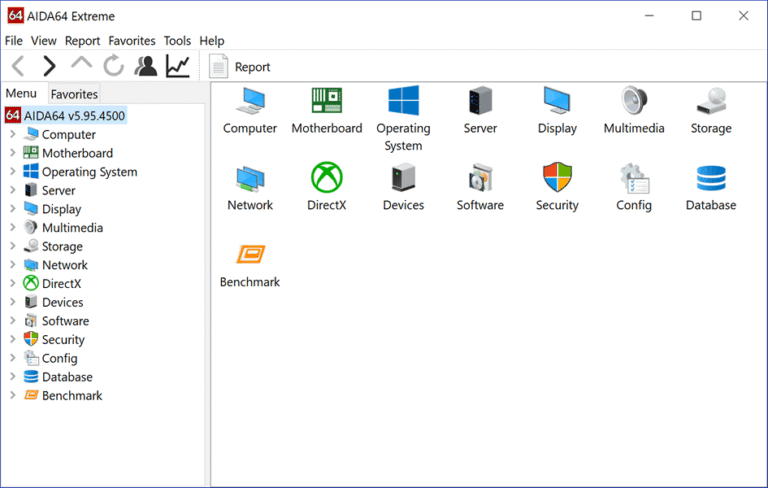Go back with the left arrow toolbar button
The height and width of the screenshot is (488, 768).
coord(18,66)
